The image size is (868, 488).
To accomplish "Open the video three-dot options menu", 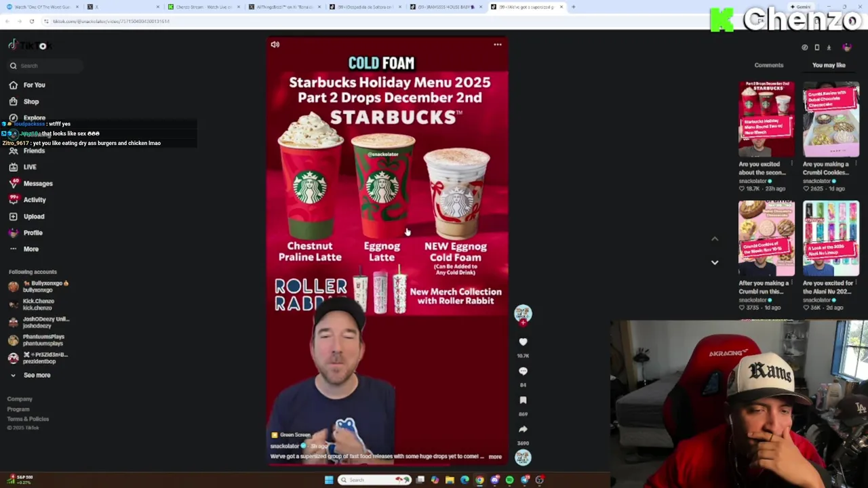I will tap(497, 45).
